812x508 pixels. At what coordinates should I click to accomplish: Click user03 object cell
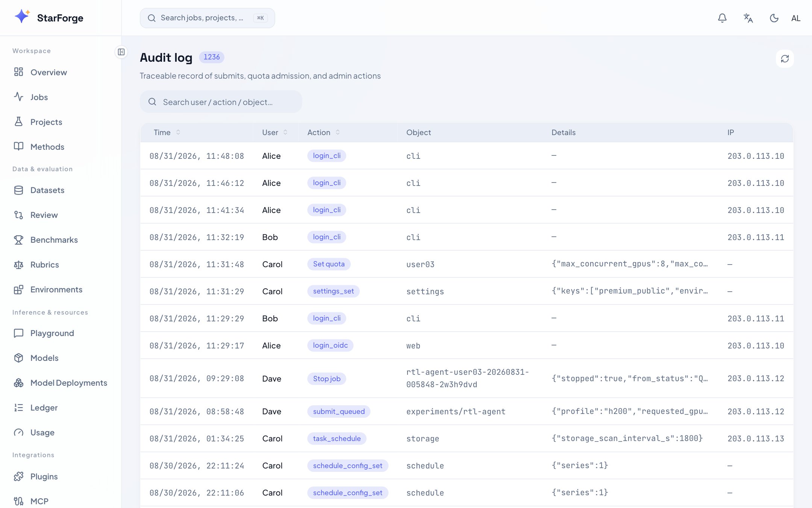tap(420, 264)
